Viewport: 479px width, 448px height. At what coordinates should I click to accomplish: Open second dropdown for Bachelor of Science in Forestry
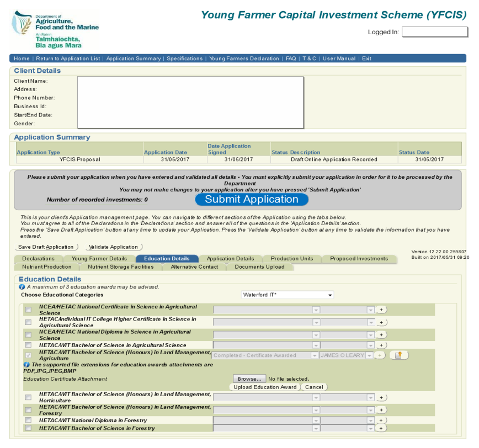pyautogui.click(x=348, y=428)
